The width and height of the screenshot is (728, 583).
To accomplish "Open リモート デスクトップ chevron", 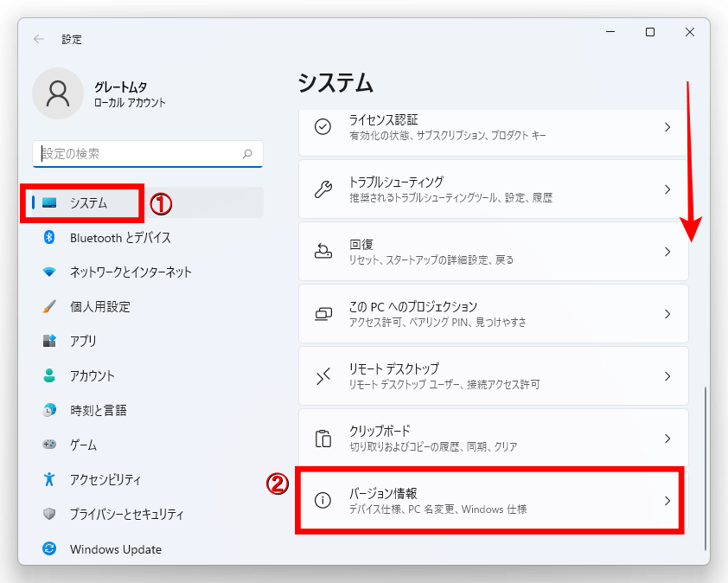I will [667, 376].
